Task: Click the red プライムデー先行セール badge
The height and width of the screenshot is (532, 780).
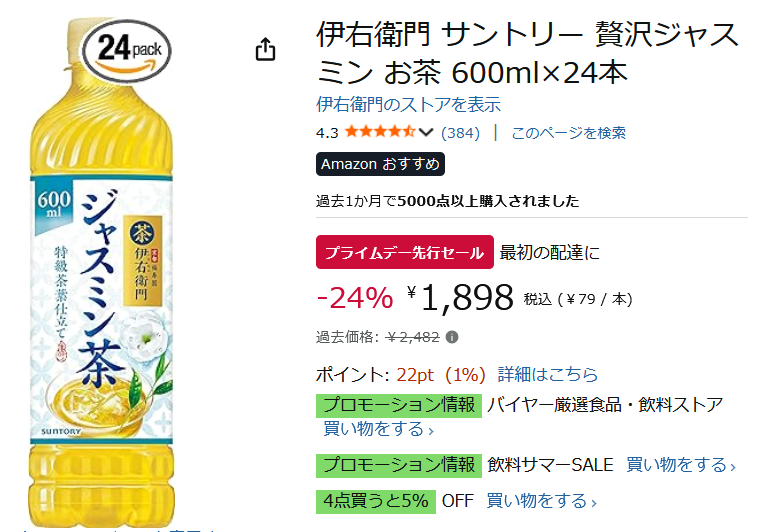Action: (x=404, y=253)
